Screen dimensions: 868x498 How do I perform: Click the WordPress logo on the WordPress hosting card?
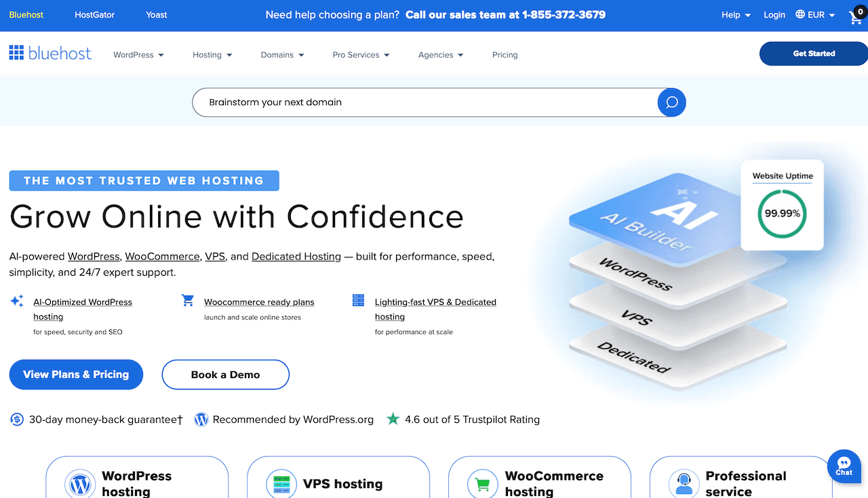click(81, 482)
